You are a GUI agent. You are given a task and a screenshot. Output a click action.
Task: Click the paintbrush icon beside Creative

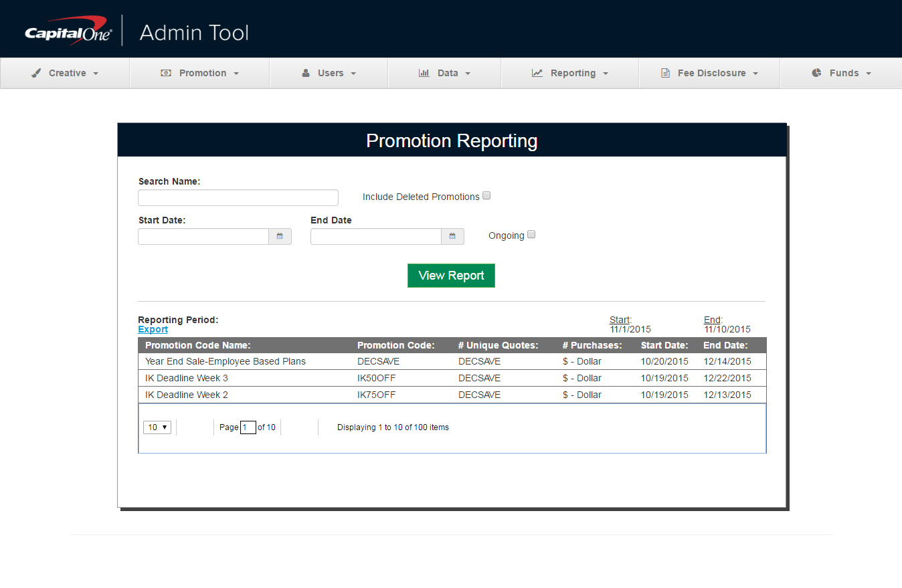coord(36,73)
